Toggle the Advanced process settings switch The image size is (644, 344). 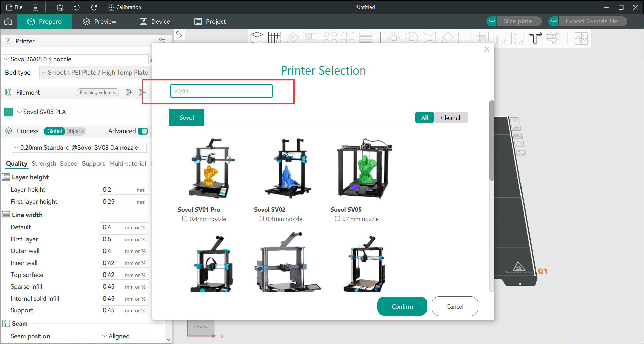coord(143,131)
